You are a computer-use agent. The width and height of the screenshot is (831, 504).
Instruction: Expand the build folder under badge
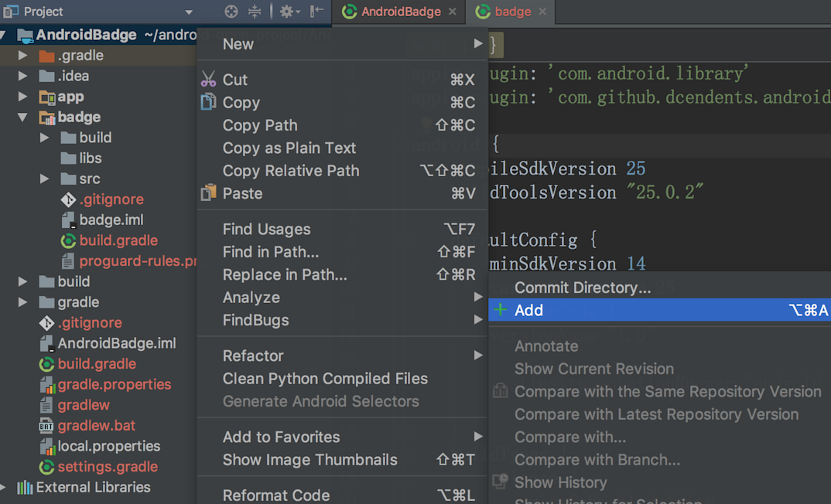[x=45, y=138]
